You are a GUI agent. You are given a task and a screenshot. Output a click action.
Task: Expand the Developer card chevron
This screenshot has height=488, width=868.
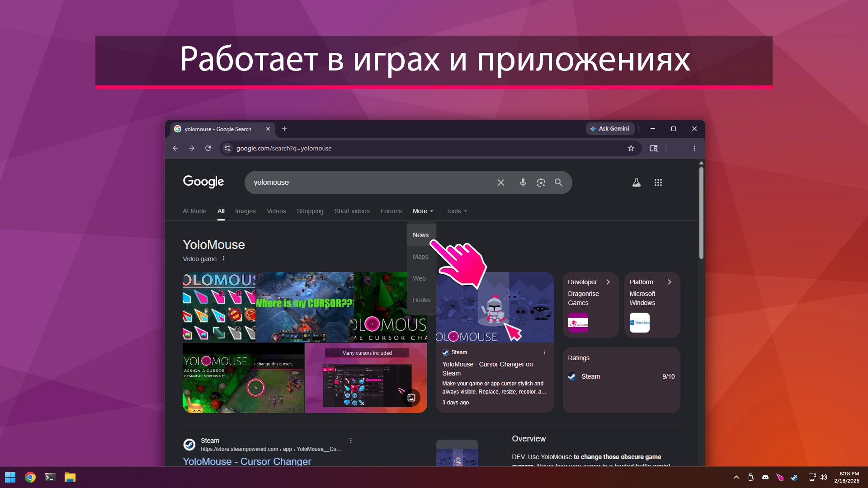coord(608,282)
